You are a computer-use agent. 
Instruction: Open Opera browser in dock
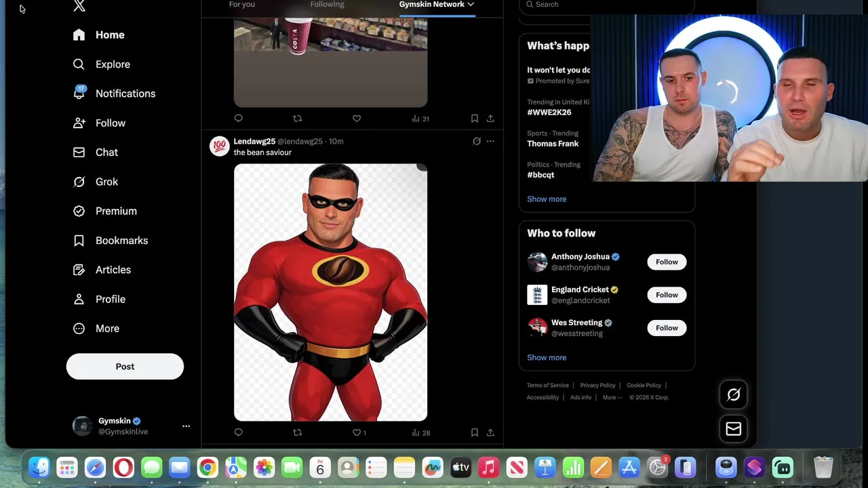(x=123, y=468)
